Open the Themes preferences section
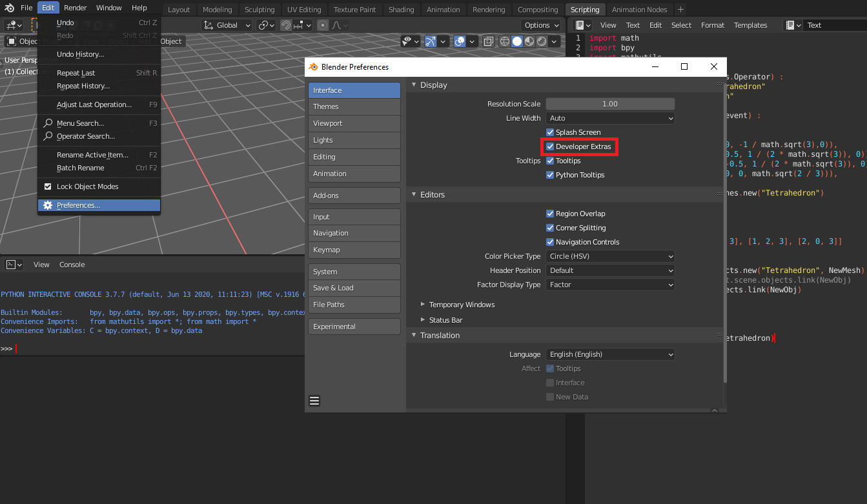The image size is (867, 504). click(354, 106)
